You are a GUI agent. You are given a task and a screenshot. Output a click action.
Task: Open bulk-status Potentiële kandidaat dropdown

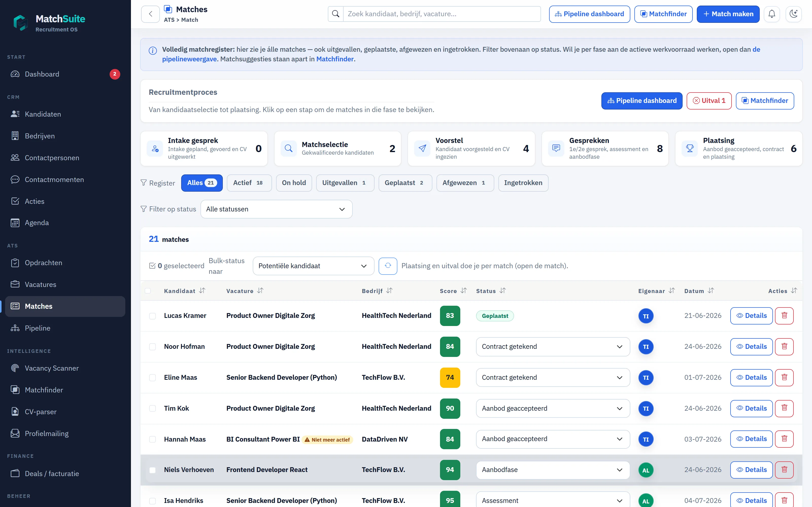click(x=313, y=266)
